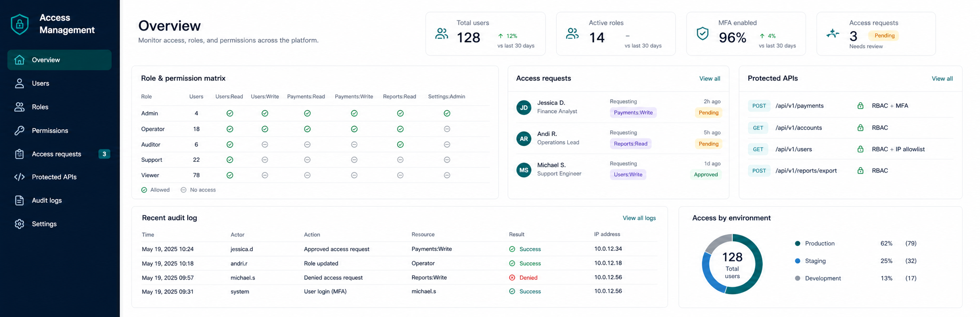Click the lock icon for /api/v1/accounts

(860, 128)
